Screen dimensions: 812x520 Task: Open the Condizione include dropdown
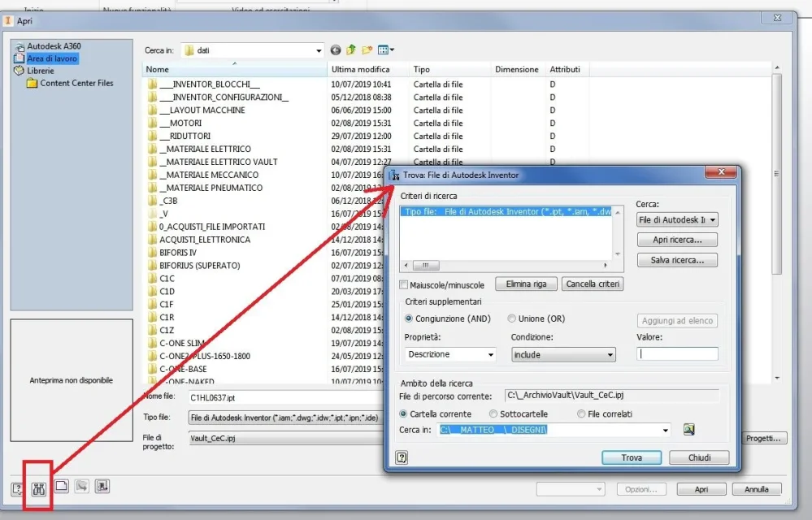coord(563,354)
